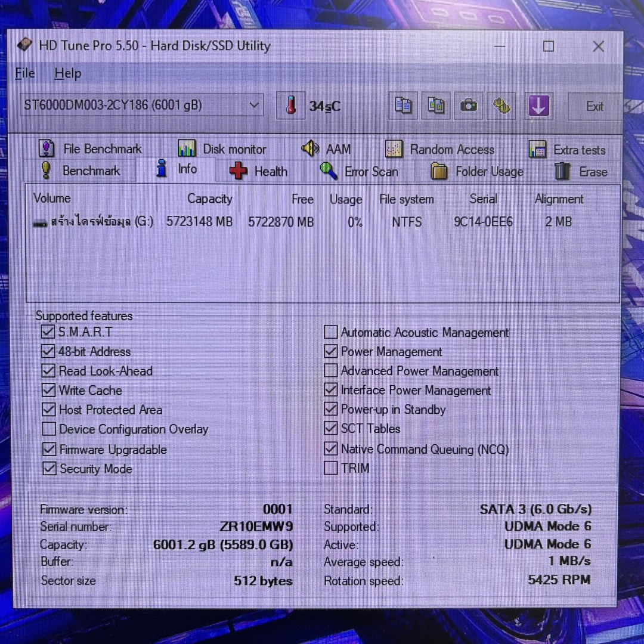Toggle the S.M.A.R.T checkbox
The height and width of the screenshot is (644, 644).
click(48, 332)
